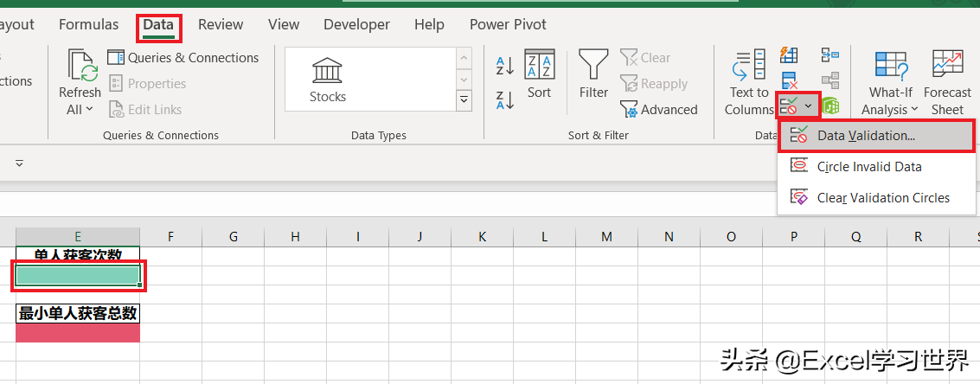Select the Stocks data type
Screen dimensions: 980x384
pos(328,80)
